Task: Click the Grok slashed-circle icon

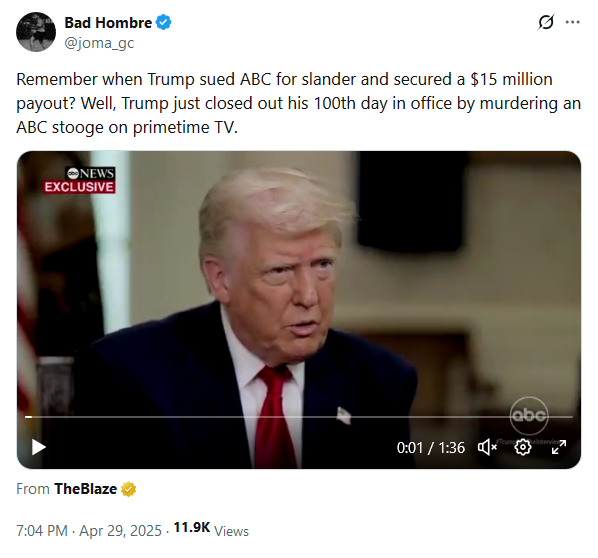Action: [x=546, y=22]
